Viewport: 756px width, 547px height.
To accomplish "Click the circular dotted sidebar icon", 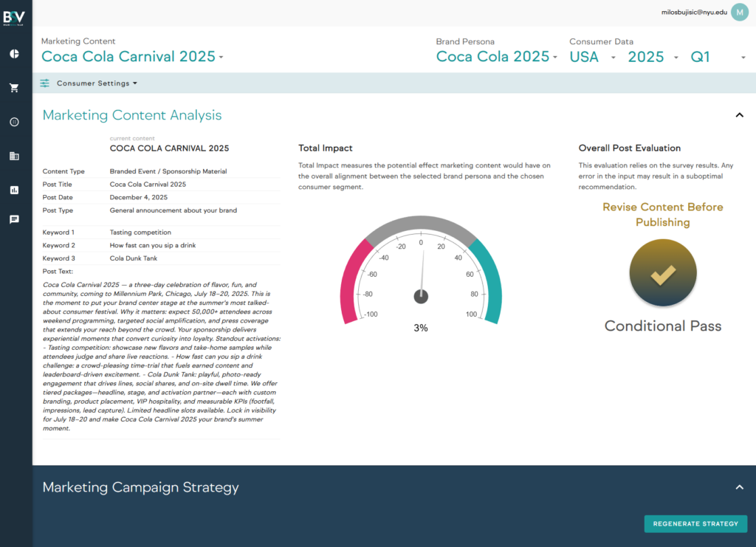I will click(x=14, y=122).
